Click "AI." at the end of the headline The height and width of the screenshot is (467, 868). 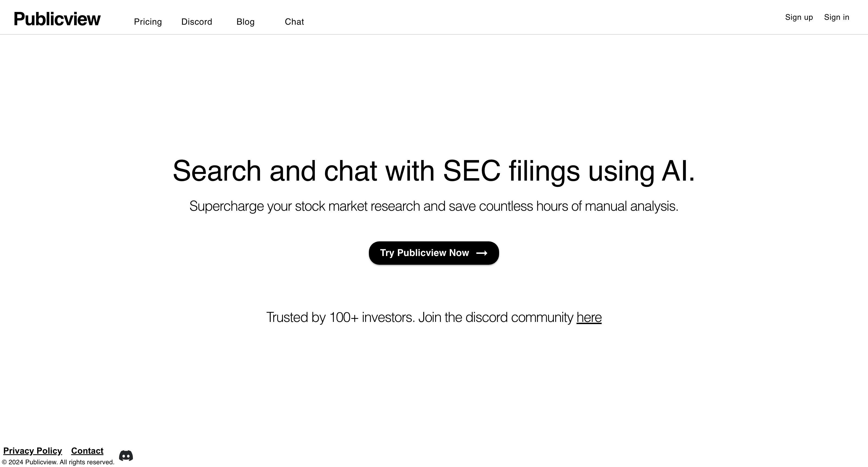(678, 171)
